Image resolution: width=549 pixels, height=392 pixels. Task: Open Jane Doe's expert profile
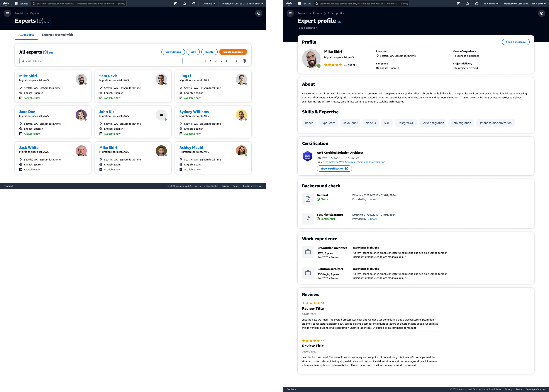(x=27, y=112)
